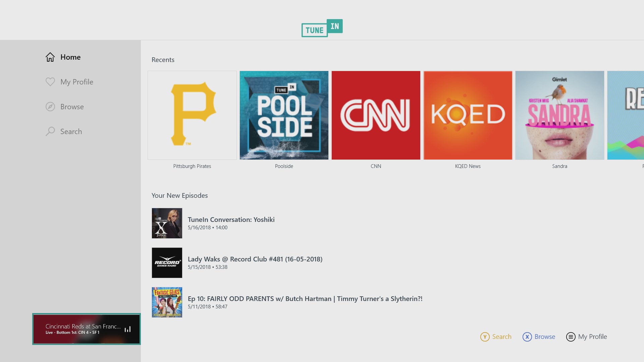
Task: Open the Cincinnati Reds live game player
Action: click(86, 329)
